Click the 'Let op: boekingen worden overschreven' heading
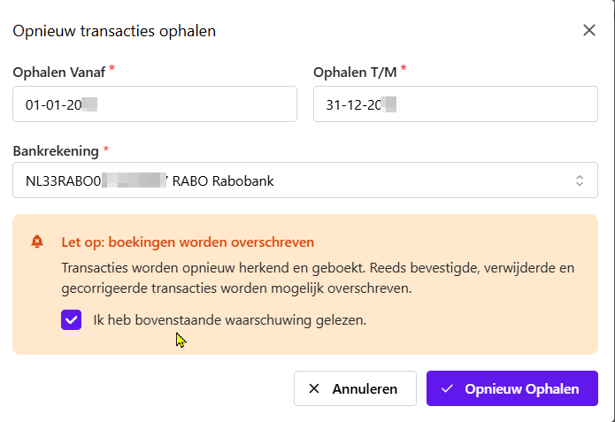This screenshot has height=422, width=615. point(188,242)
